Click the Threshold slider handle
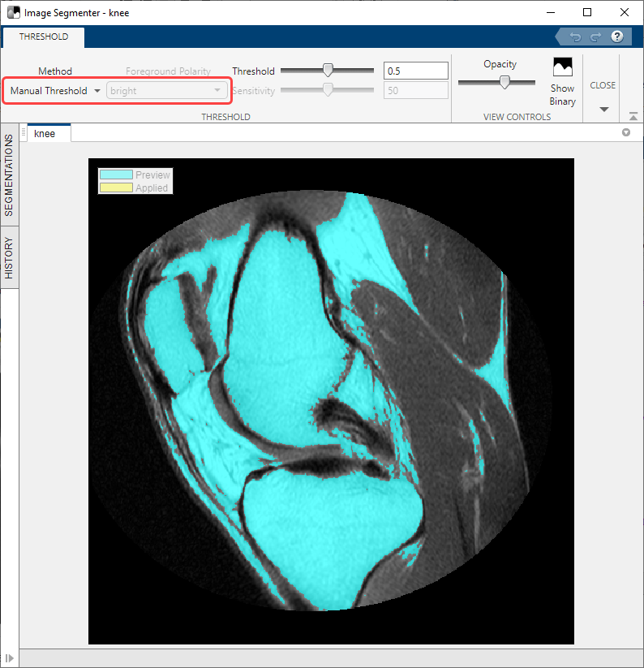644x668 pixels. click(x=328, y=70)
